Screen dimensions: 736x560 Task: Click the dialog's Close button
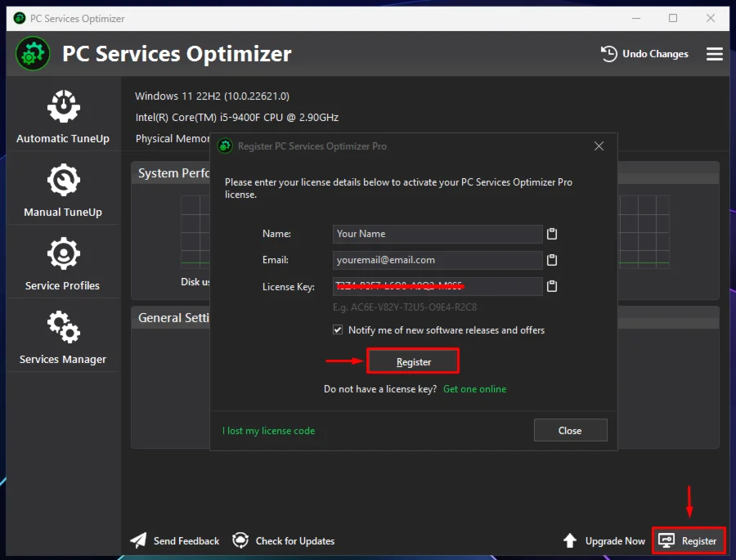(570, 430)
